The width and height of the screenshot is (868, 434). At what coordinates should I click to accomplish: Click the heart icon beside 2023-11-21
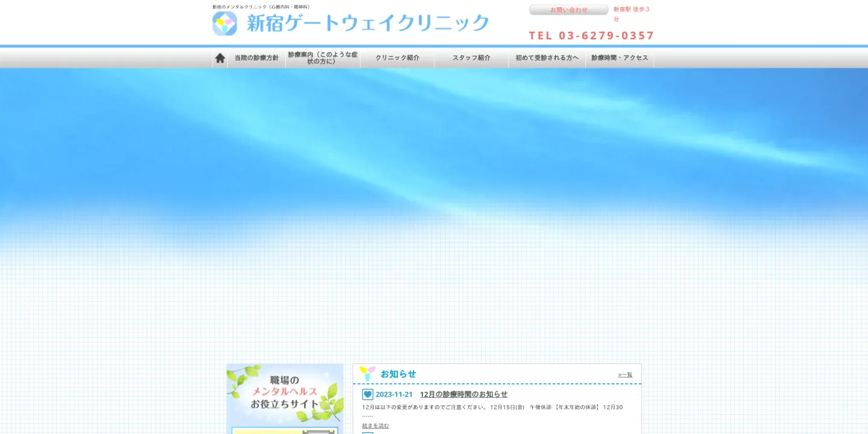[368, 394]
